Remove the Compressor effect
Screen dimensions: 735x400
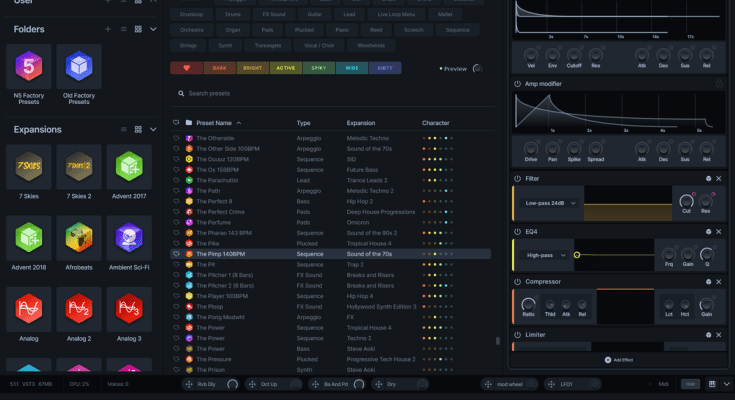click(x=717, y=282)
